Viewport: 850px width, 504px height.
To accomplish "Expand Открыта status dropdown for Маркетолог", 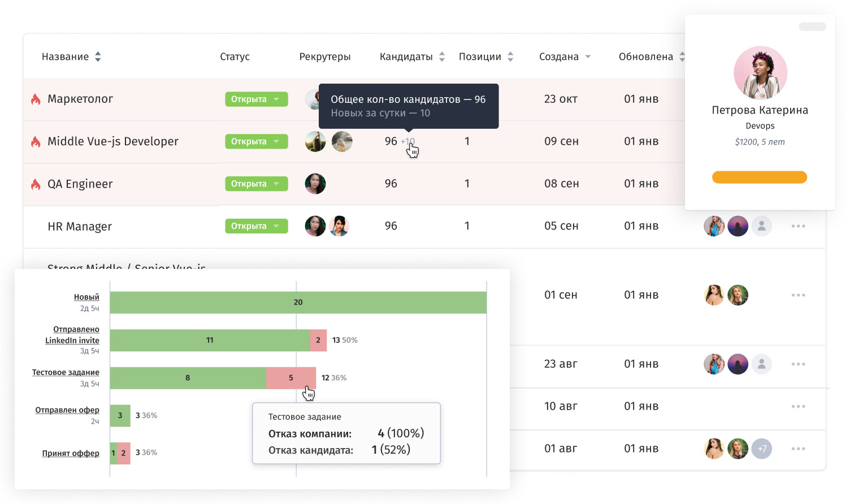I will tap(276, 99).
